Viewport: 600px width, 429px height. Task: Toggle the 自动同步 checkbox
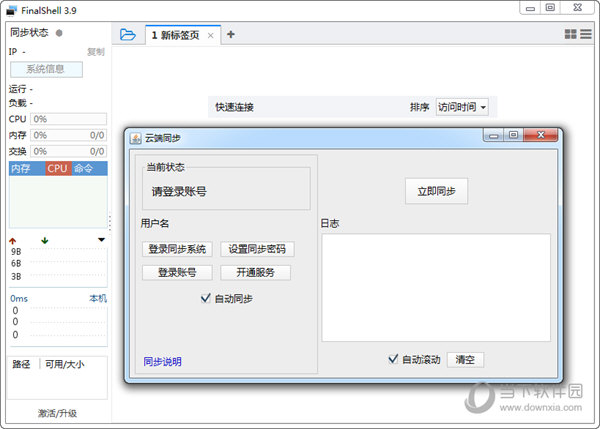click(x=205, y=298)
